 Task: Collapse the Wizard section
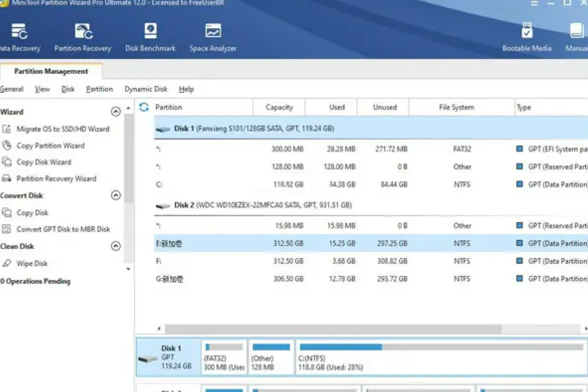(115, 112)
